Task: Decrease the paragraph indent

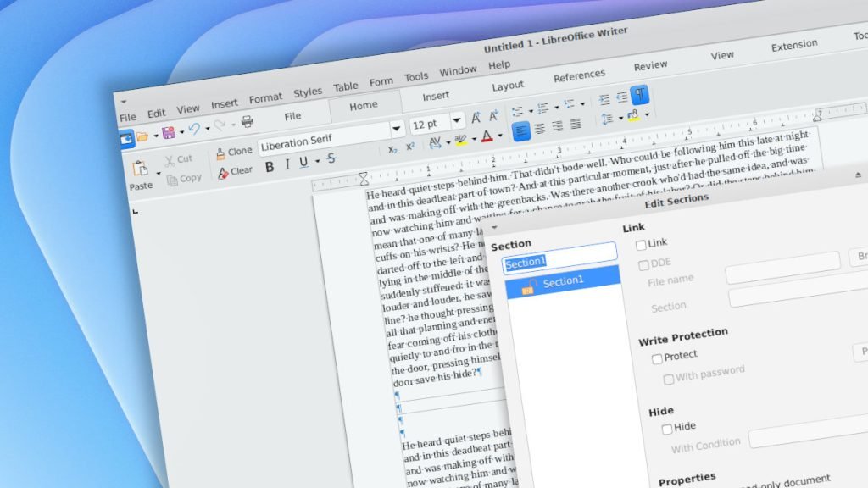Action: pyautogui.click(x=621, y=97)
